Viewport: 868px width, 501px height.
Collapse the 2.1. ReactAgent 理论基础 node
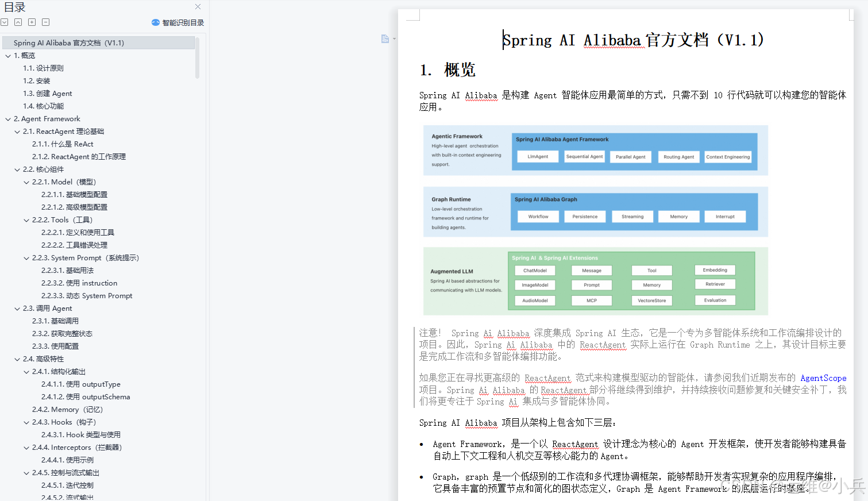[x=17, y=132]
